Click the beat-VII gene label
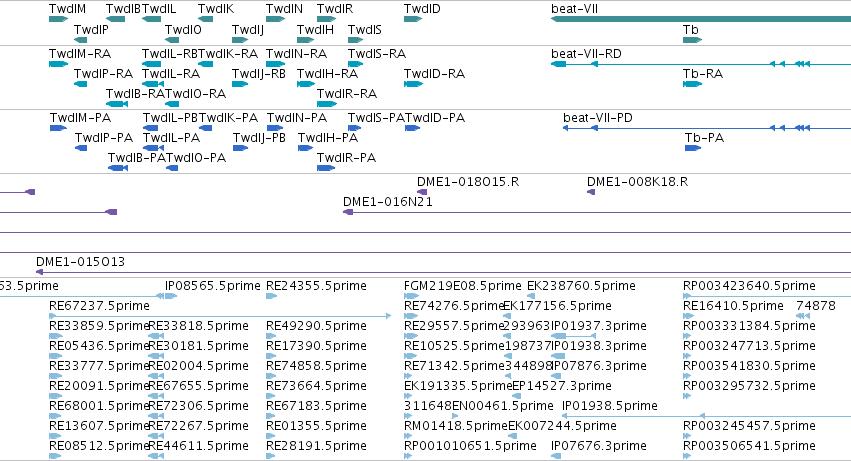 (x=574, y=9)
